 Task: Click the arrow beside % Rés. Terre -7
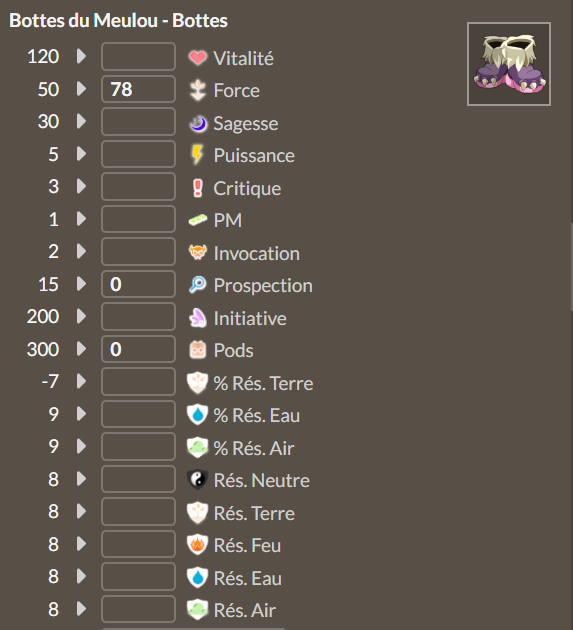point(82,381)
